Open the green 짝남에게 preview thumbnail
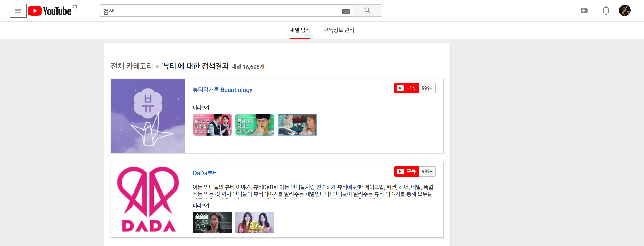This screenshot has height=246, width=644. [254, 125]
